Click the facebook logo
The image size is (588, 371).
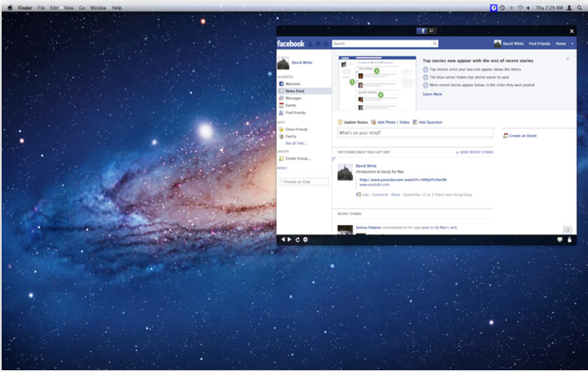click(290, 44)
